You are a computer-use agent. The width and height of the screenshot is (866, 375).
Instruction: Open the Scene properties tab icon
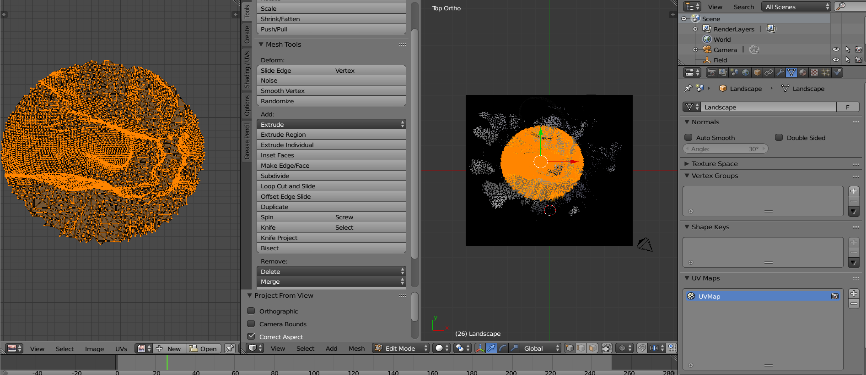pyautogui.click(x=734, y=72)
